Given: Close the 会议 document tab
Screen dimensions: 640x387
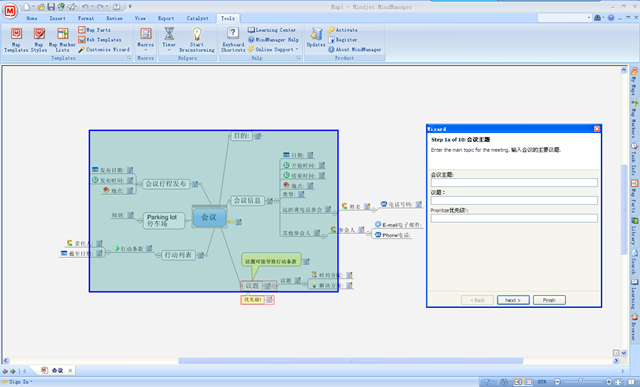Looking at the screenshot, I should click(x=70, y=371).
